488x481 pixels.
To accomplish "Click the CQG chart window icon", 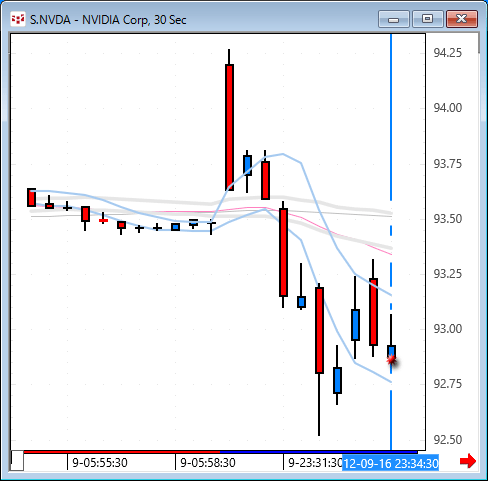I will pos(18,19).
